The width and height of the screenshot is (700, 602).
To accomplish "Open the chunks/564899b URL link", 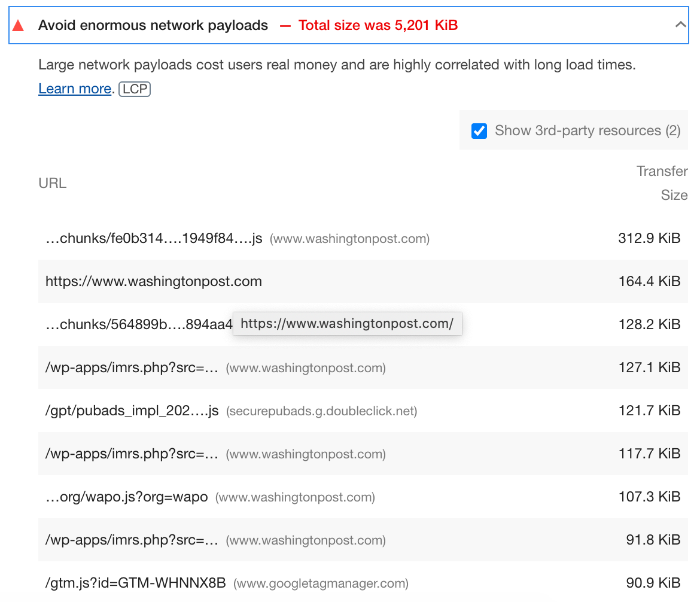I will [x=138, y=324].
